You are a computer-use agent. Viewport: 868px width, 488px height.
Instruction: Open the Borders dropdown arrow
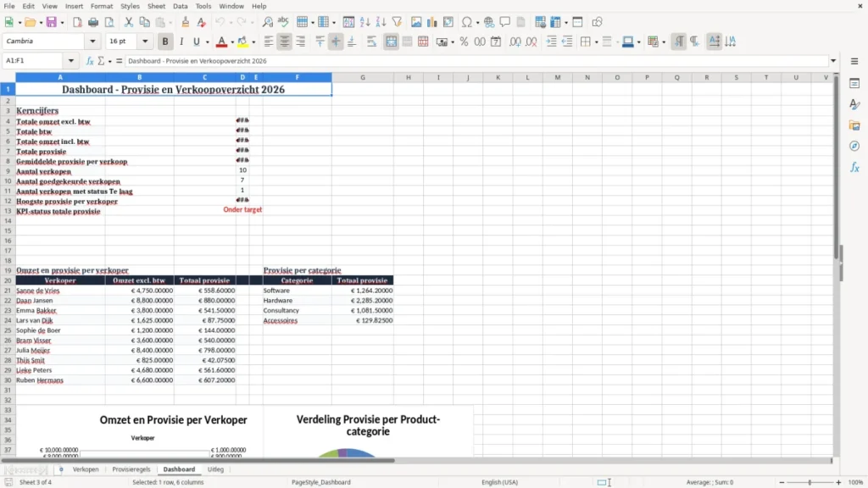click(x=596, y=42)
